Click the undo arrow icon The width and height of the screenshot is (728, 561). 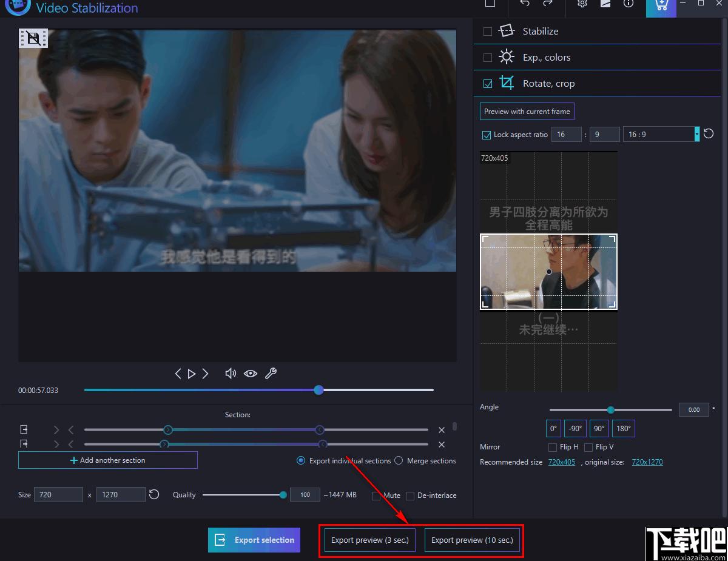tap(525, 4)
